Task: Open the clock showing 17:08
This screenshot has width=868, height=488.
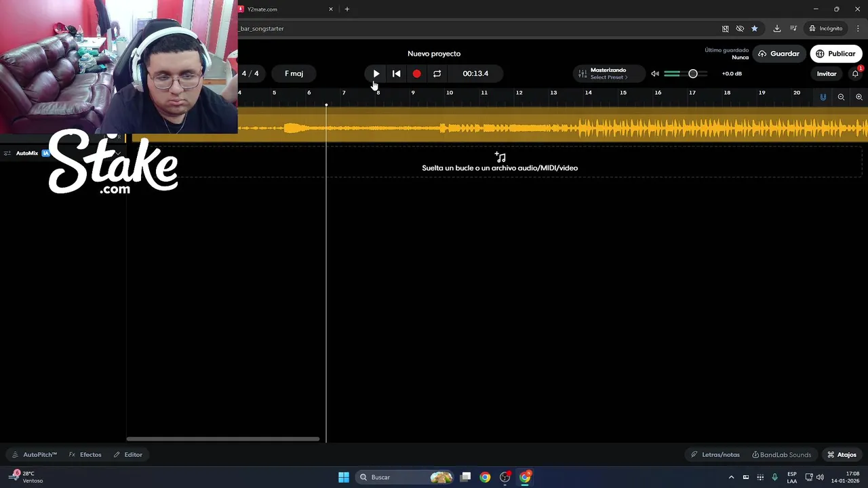Action: pos(844,477)
